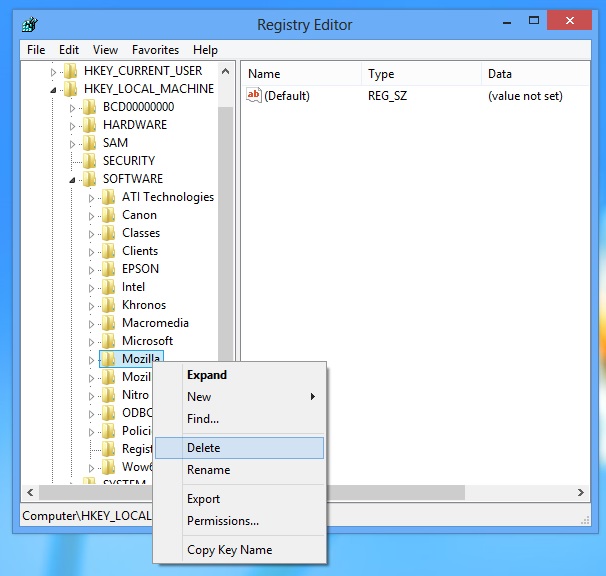Click the horizontal scroll-right arrow
Image resolution: width=606 pixels, height=576 pixels.
(x=580, y=492)
